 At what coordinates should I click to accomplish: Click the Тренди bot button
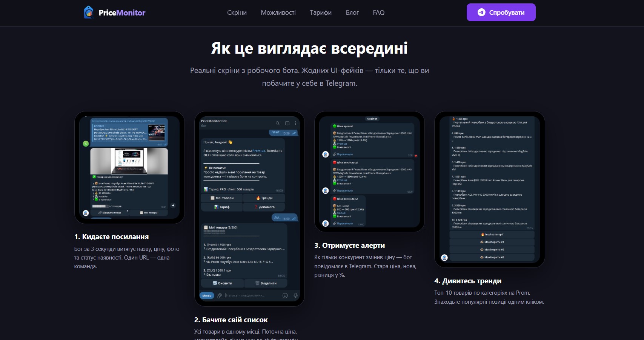point(264,198)
